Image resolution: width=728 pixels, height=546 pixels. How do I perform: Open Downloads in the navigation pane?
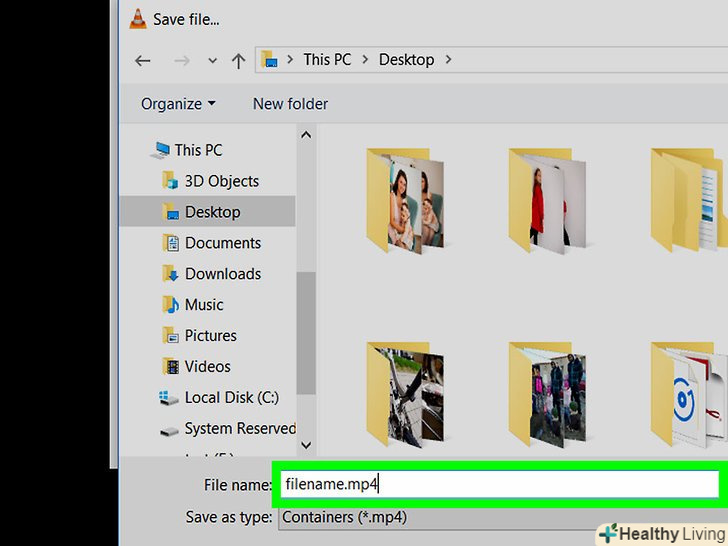click(223, 274)
